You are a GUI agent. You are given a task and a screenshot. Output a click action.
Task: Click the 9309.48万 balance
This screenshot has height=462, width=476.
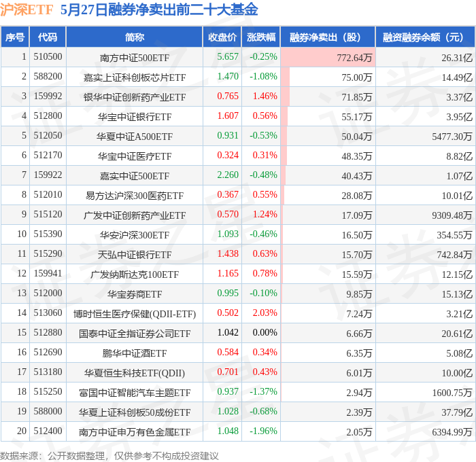pos(452,215)
